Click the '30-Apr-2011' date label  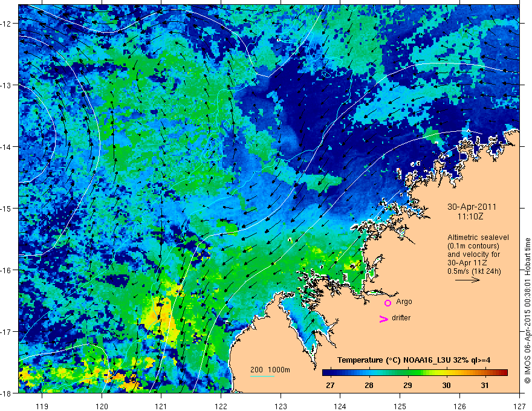472,207
